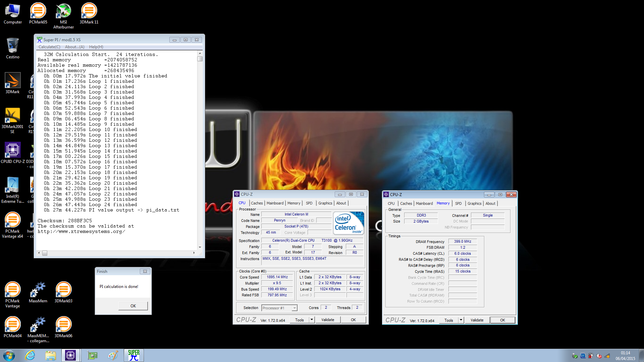
Task: Open MSI Afterburner shortcut
Action: tap(63, 16)
